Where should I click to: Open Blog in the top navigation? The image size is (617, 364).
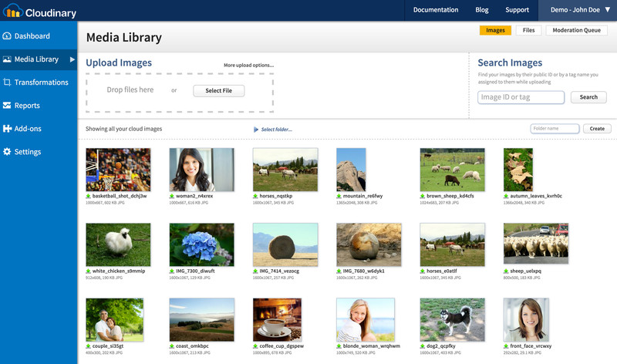pos(481,10)
